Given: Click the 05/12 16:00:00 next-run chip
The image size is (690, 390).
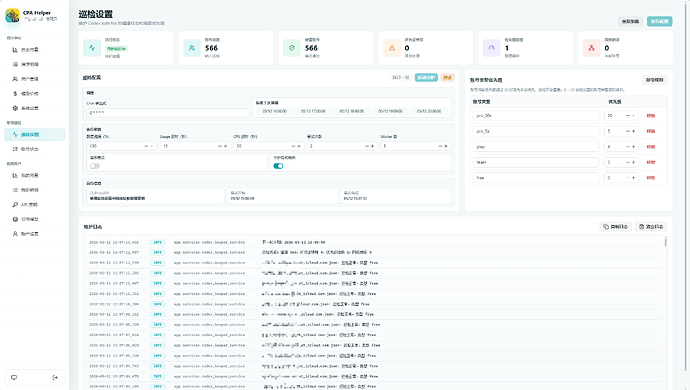Looking at the screenshot, I should coord(275,111).
